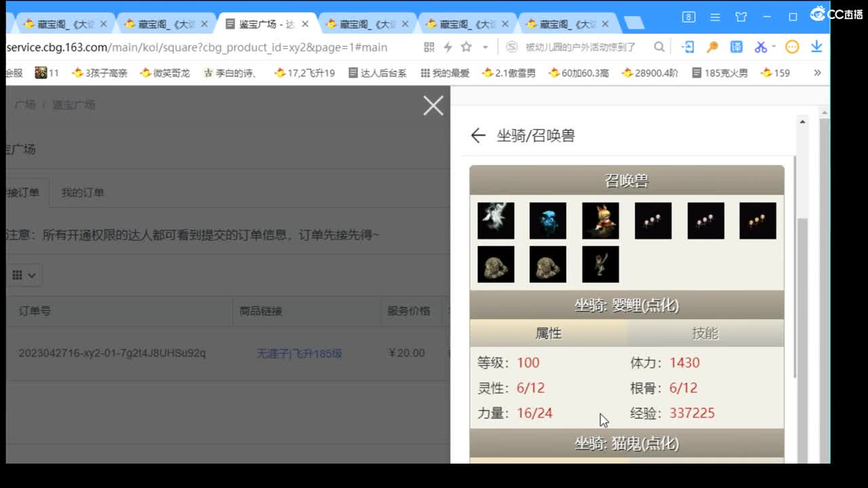Open the 无涯子|飞升185级 product link
This screenshot has width=868, height=488.
[299, 353]
